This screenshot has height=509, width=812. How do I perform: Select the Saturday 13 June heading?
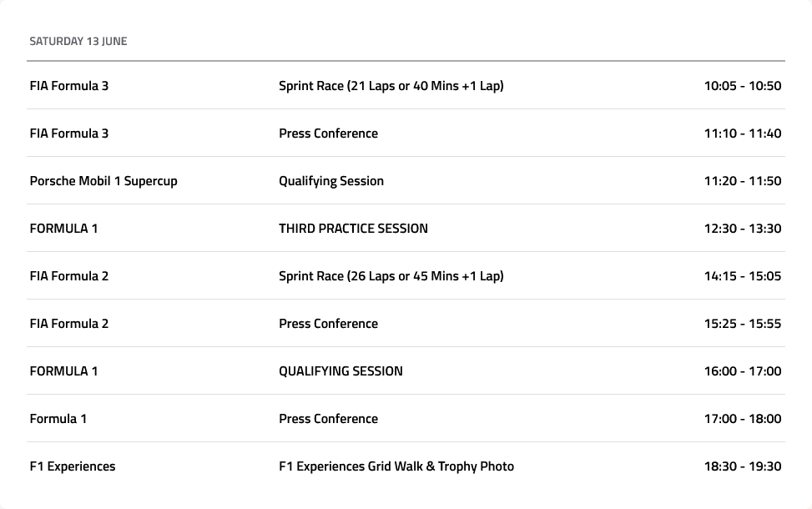78,42
